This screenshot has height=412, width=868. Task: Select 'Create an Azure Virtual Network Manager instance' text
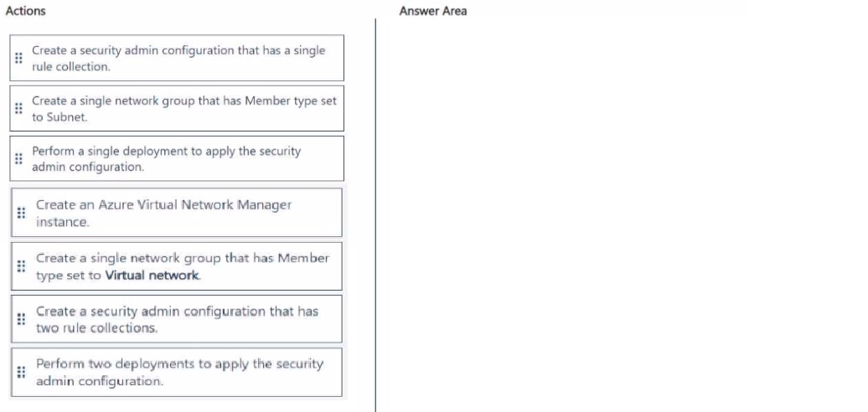coord(163,213)
